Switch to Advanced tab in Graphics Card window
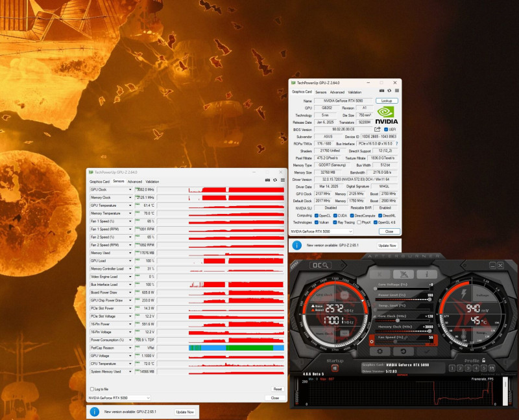This screenshot has height=420, width=519. [337, 92]
